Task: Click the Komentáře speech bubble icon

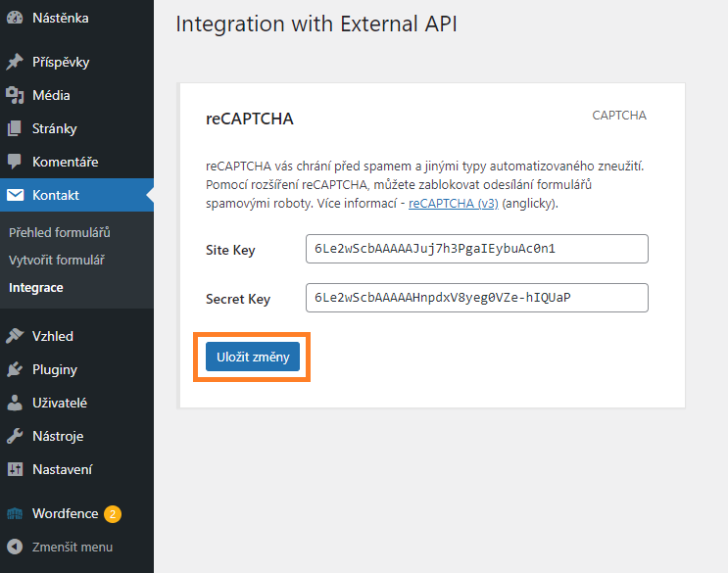Action: [15, 162]
